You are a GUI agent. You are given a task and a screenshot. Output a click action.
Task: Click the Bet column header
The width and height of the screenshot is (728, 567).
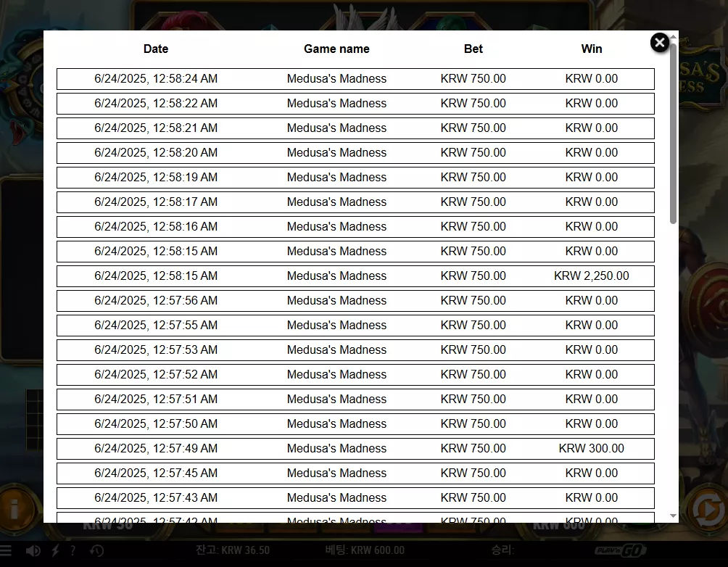(473, 49)
